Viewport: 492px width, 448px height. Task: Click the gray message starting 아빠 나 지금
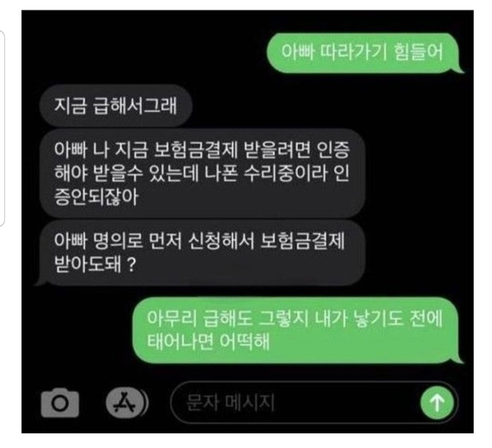tap(202, 173)
